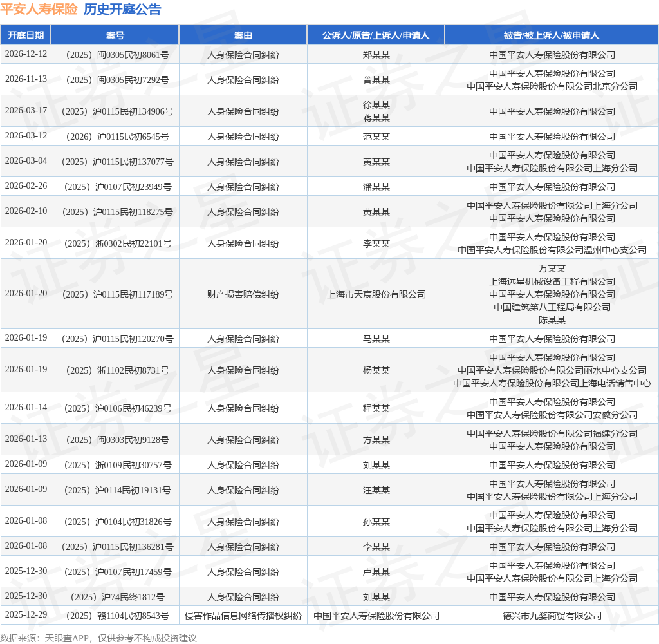Screen dimensions: 659x644
Task: Select defendant 德兴市九鋆商贸有限公司
Action: click(x=552, y=616)
